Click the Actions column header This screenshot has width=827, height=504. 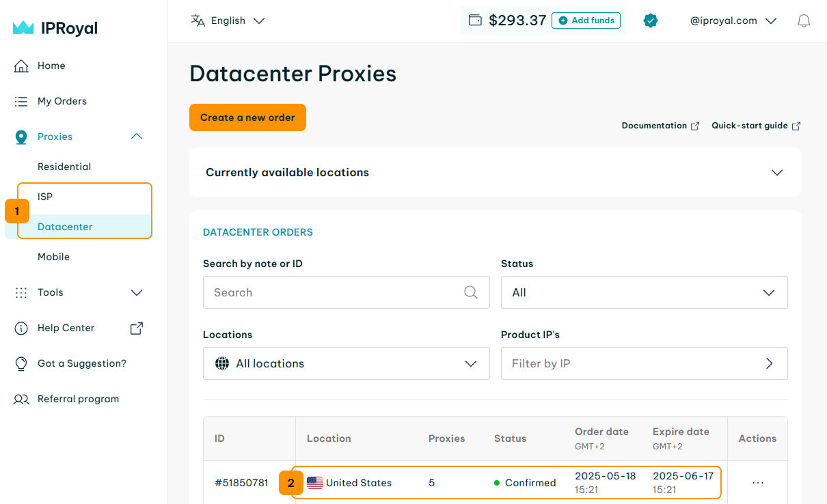pyautogui.click(x=757, y=438)
